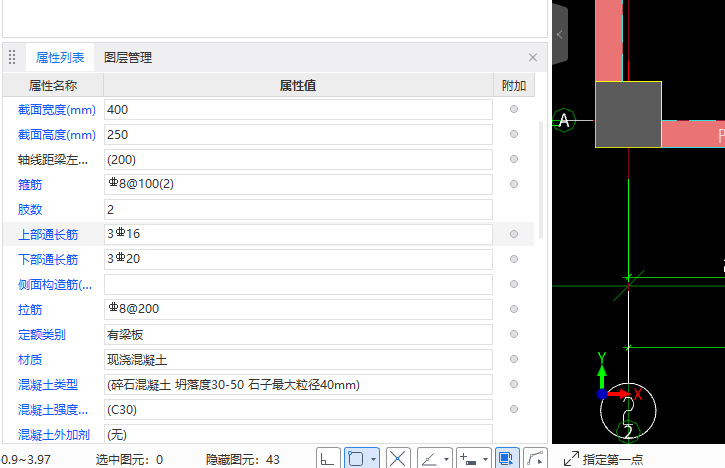Click the 属性名称 column header
The height and width of the screenshot is (468, 725).
pos(53,86)
